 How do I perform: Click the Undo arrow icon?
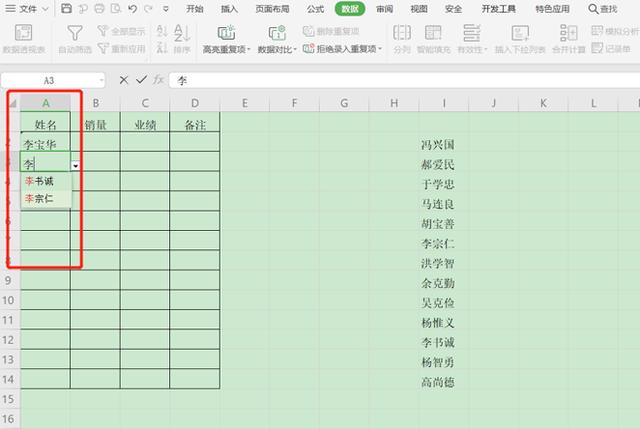pos(132,8)
